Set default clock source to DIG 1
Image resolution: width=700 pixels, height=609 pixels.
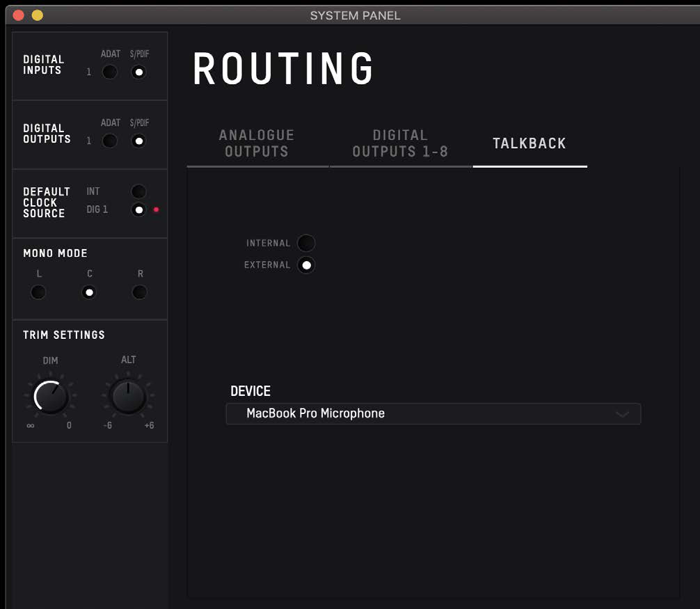coord(139,210)
